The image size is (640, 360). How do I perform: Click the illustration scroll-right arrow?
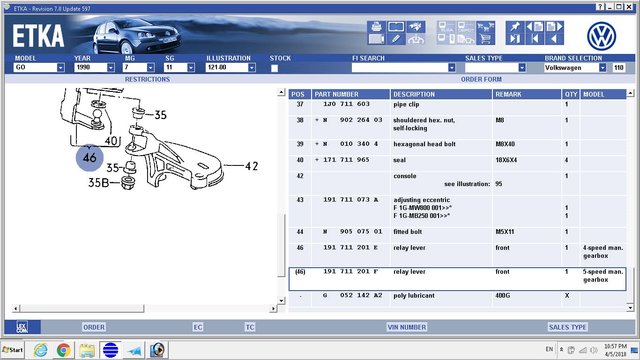click(x=273, y=309)
